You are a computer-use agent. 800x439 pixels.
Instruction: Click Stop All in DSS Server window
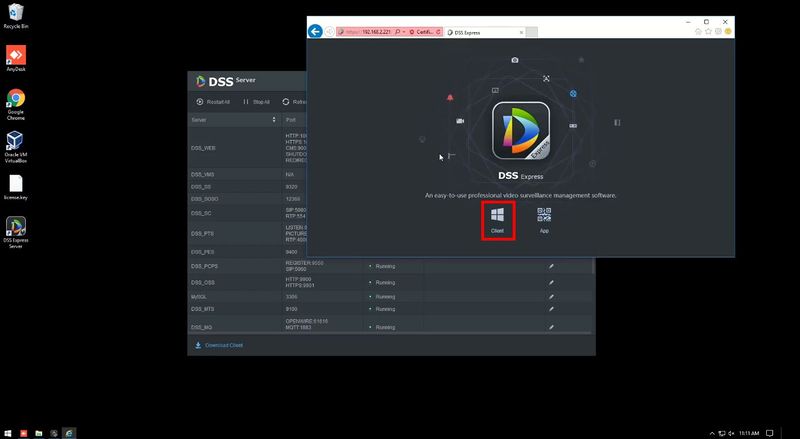(x=256, y=102)
